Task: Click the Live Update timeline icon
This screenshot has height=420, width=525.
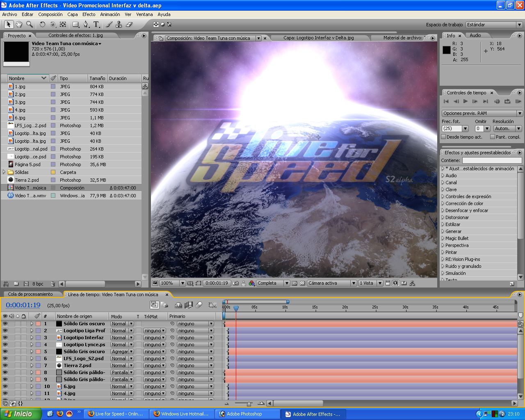Action: click(x=154, y=305)
